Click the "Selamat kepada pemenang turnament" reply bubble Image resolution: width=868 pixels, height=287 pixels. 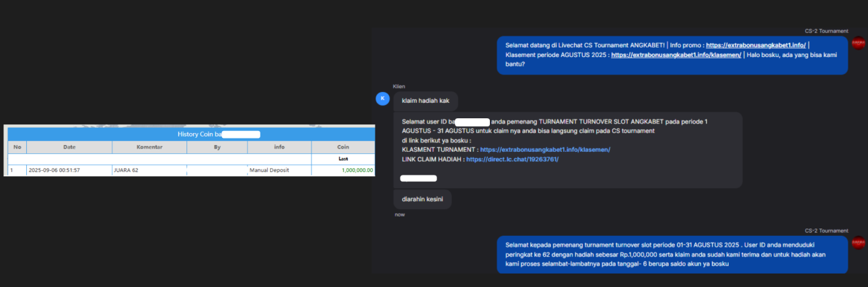(672, 254)
